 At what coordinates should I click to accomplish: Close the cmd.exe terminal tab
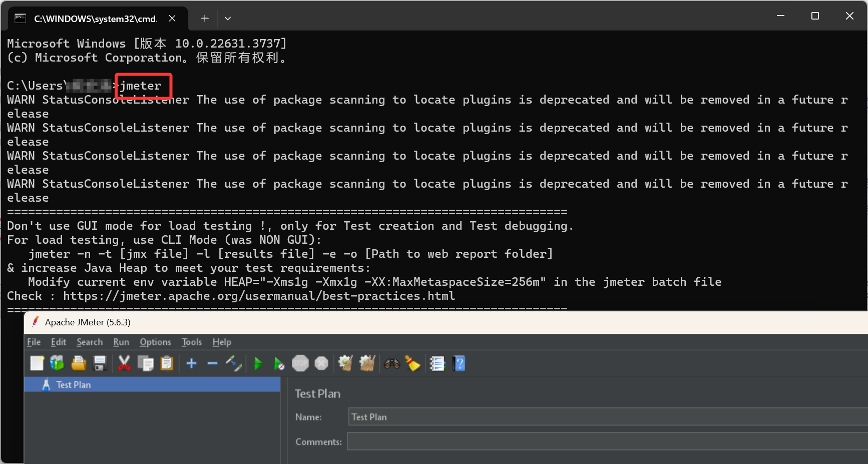(172, 19)
